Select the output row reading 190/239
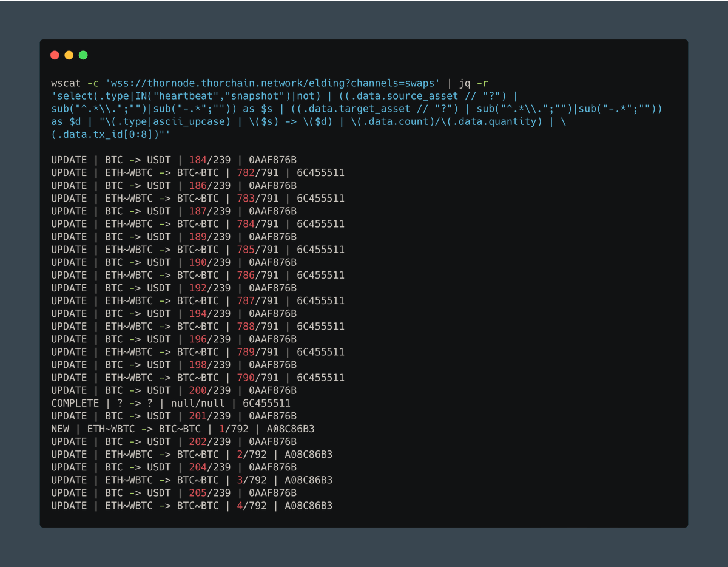Screen dimensions: 728x567 tap(174, 262)
